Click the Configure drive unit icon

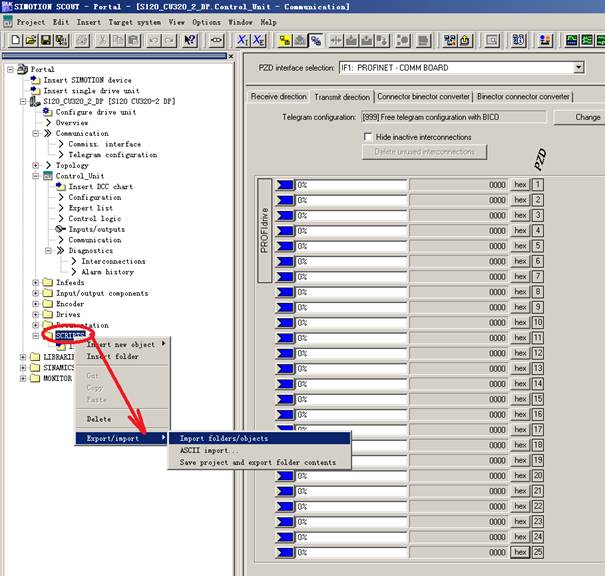point(47,112)
